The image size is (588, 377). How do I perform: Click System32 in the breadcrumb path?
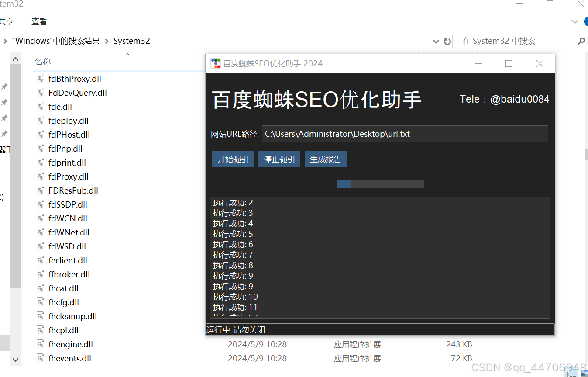pos(132,41)
